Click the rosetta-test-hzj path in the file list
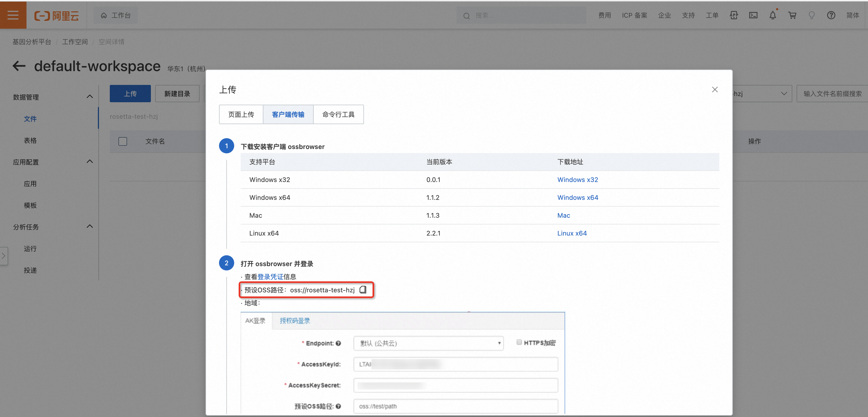This screenshot has width=868, height=417. pos(134,116)
